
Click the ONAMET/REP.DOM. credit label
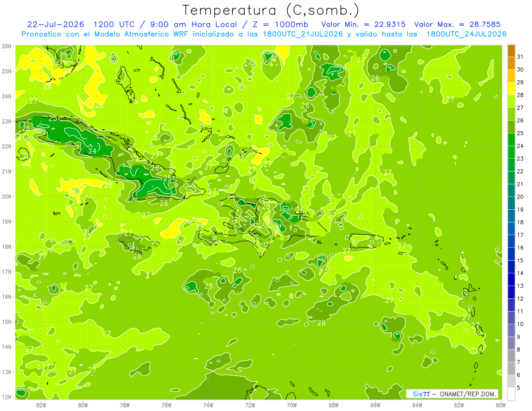469,394
